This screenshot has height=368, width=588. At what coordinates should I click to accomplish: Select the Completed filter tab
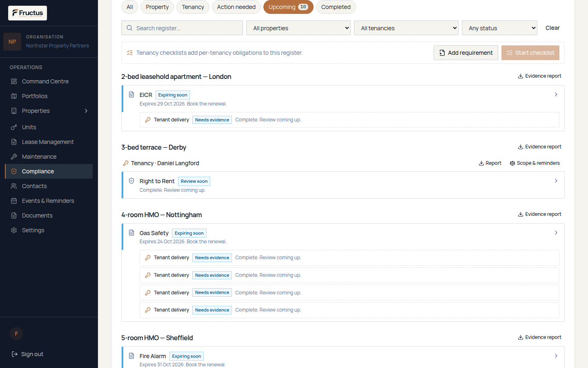coord(336,7)
